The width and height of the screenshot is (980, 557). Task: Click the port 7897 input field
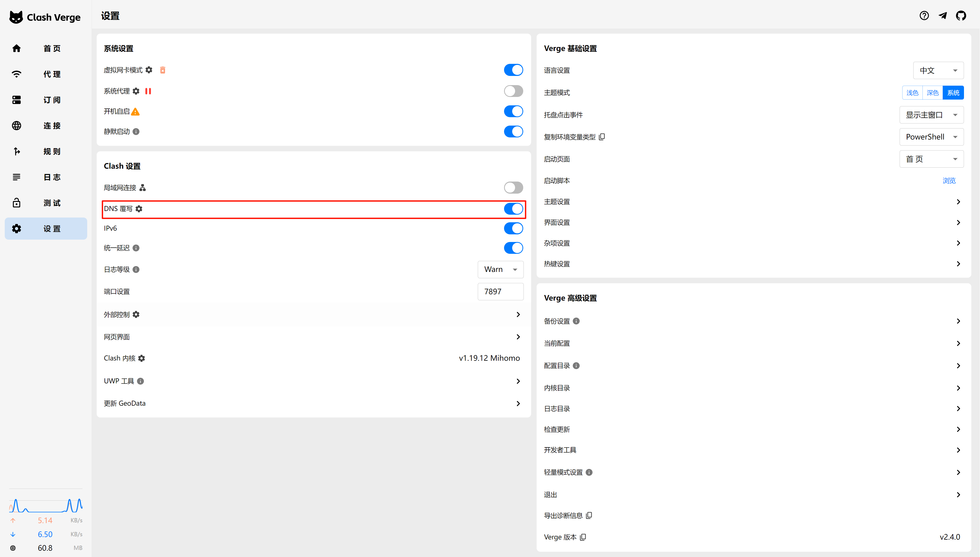tap(500, 292)
